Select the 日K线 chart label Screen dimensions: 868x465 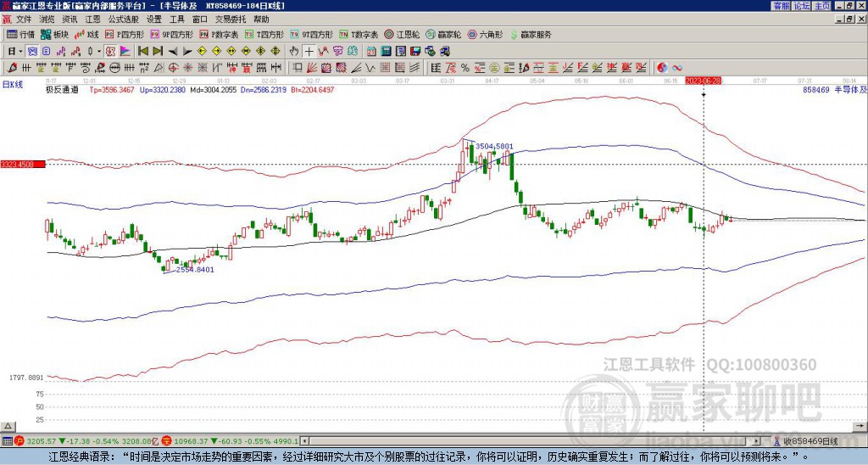click(x=13, y=84)
